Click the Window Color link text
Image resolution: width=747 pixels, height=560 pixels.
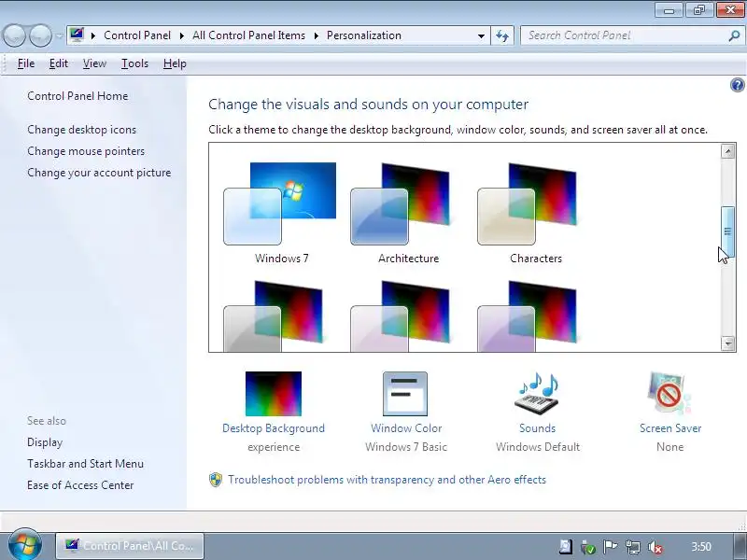point(406,428)
